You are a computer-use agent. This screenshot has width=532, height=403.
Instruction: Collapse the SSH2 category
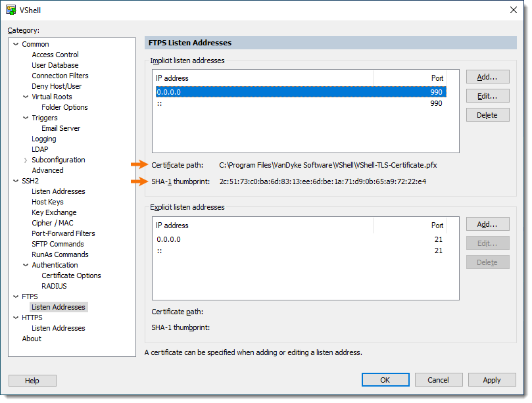[x=16, y=181]
